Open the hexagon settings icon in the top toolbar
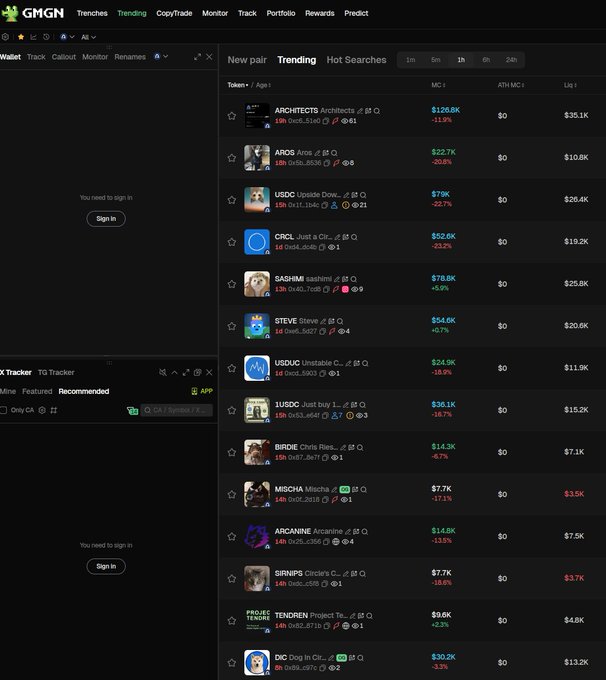 [5, 37]
